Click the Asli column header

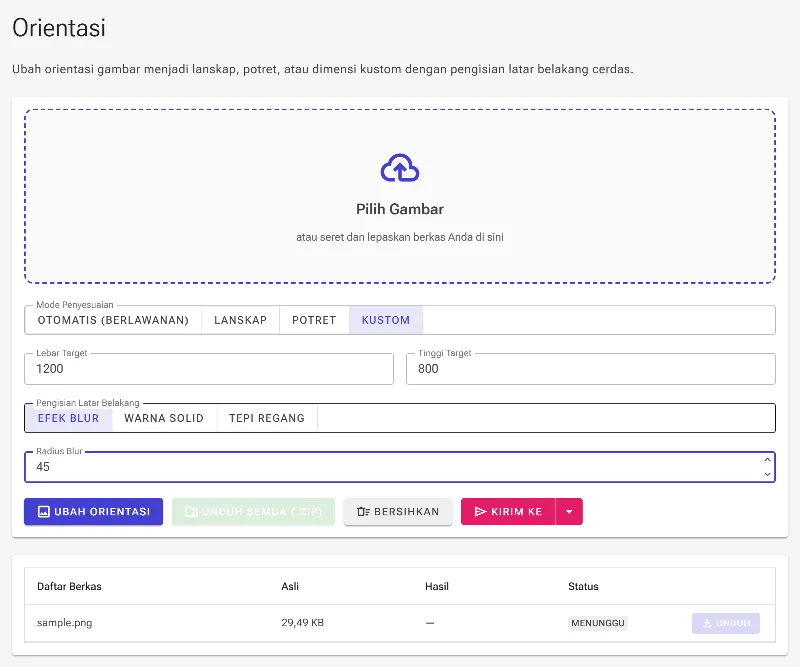290,586
